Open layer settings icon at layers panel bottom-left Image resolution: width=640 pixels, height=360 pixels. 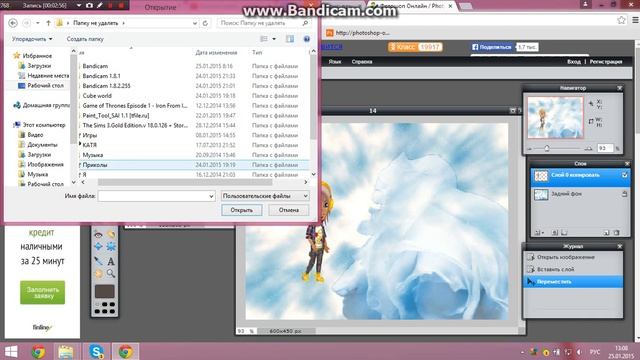click(539, 233)
